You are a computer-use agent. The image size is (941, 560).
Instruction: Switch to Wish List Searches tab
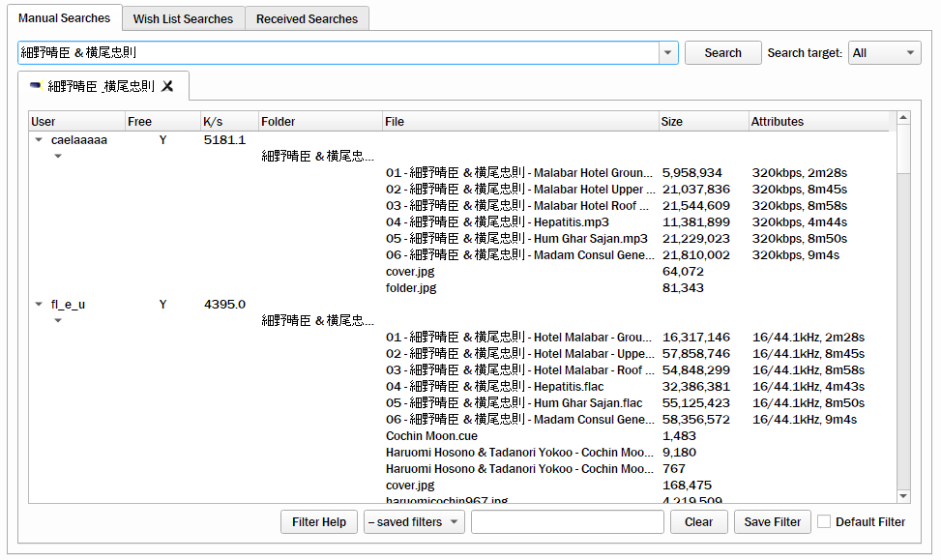click(x=183, y=18)
